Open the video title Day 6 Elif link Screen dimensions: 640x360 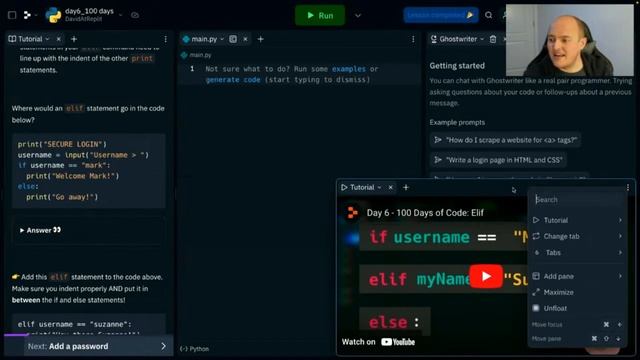[425, 213]
